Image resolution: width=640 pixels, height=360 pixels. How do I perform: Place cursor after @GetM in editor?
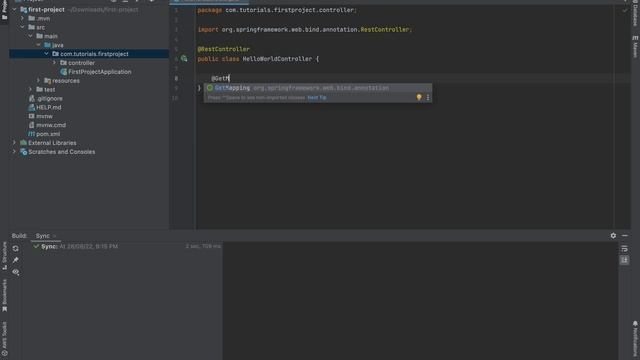[x=229, y=78]
